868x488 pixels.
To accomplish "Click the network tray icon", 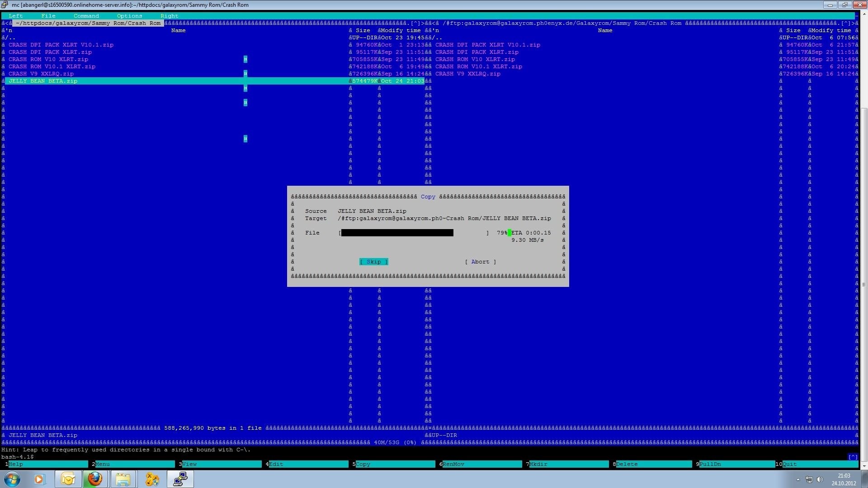I will 809,479.
